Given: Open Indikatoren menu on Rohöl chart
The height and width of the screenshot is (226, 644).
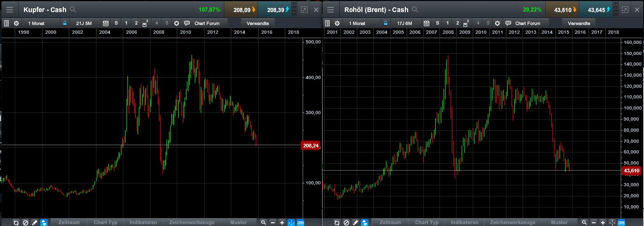Looking at the screenshot, I should click(x=463, y=222).
